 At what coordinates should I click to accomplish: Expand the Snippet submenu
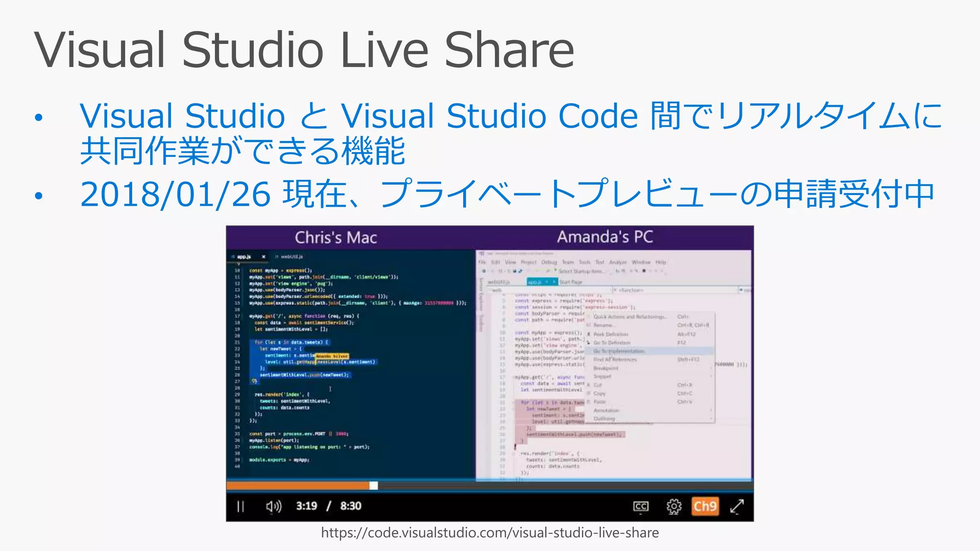click(650, 376)
